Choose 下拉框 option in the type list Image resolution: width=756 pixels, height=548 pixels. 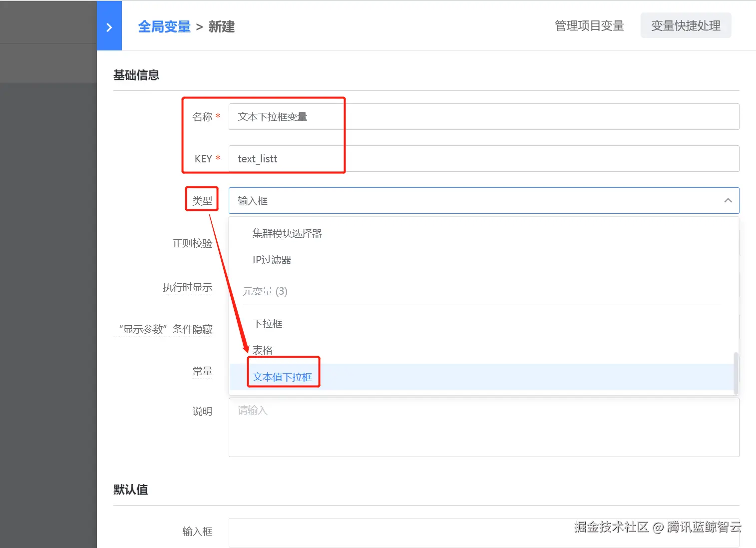[x=268, y=323]
